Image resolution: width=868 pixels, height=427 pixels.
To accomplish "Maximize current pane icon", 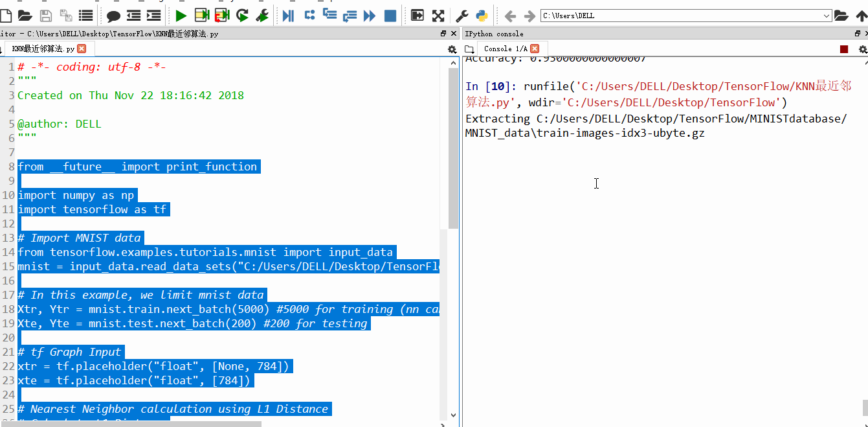I will (x=417, y=16).
